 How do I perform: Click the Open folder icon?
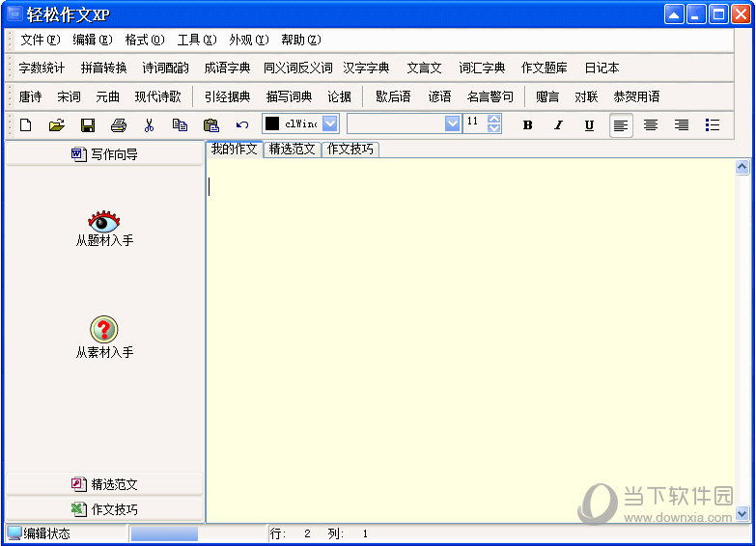[57, 125]
